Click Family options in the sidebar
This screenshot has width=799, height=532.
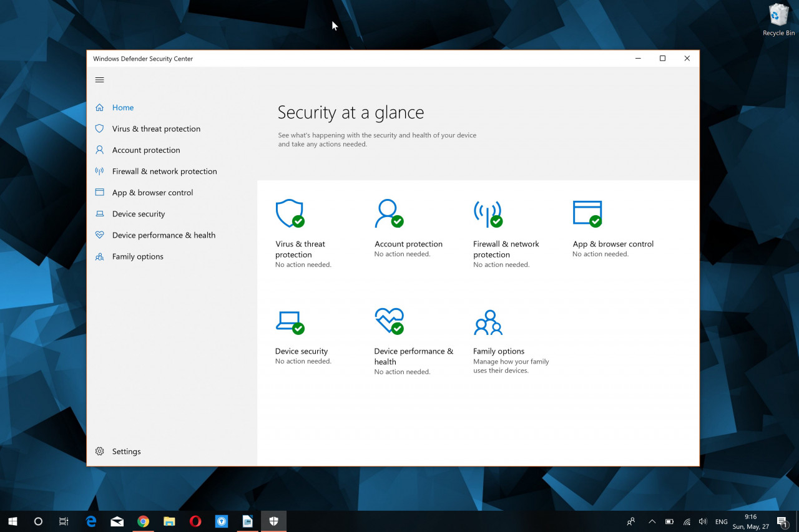[137, 256]
